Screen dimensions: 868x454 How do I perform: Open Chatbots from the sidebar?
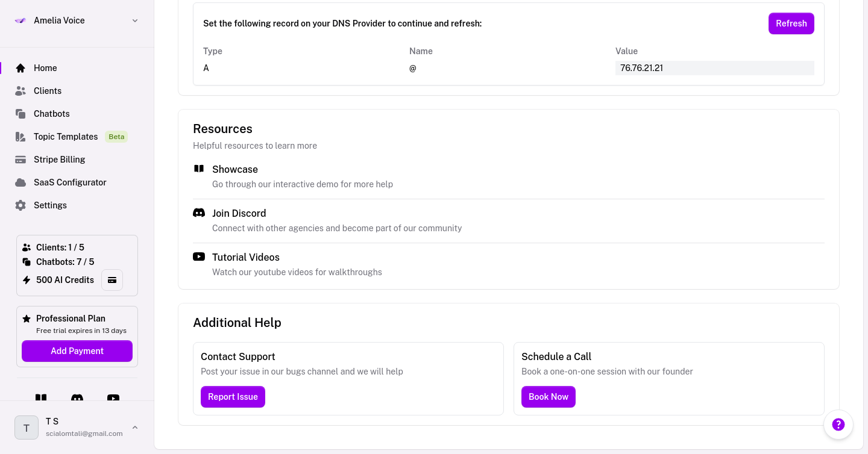click(52, 114)
